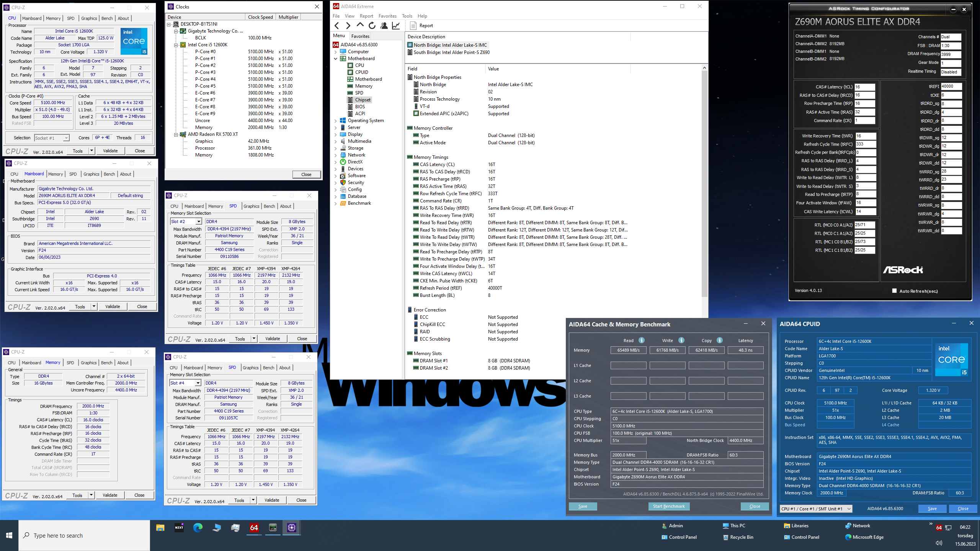Select SPD item in AIDA64 tree
The width and height of the screenshot is (980, 551).
[x=359, y=93]
